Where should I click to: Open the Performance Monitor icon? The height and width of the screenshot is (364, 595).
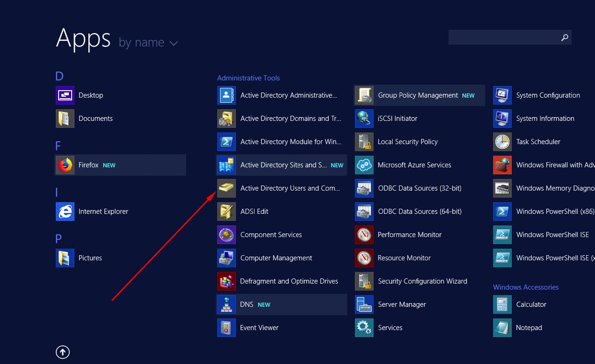pyautogui.click(x=364, y=235)
